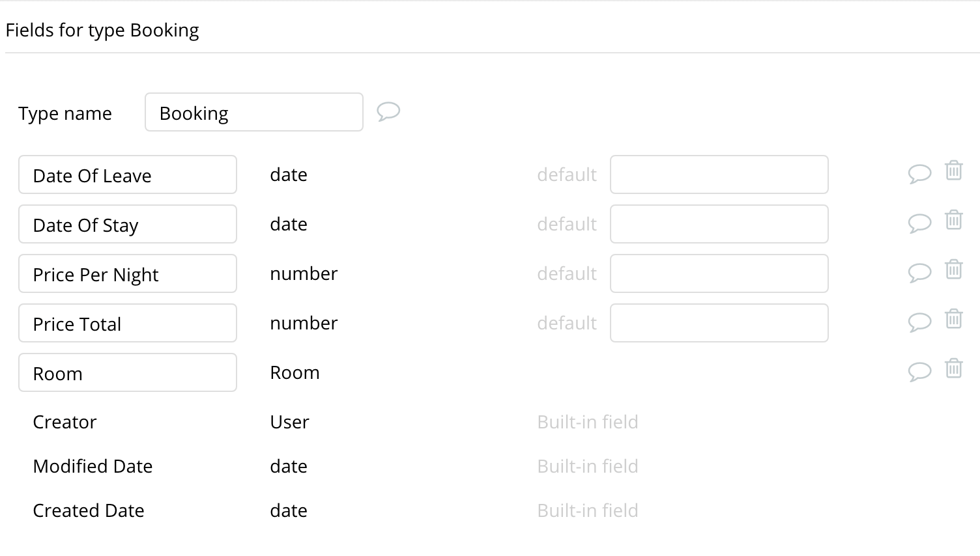
Task: Click the Fields for type Booking heading
Action: click(102, 30)
